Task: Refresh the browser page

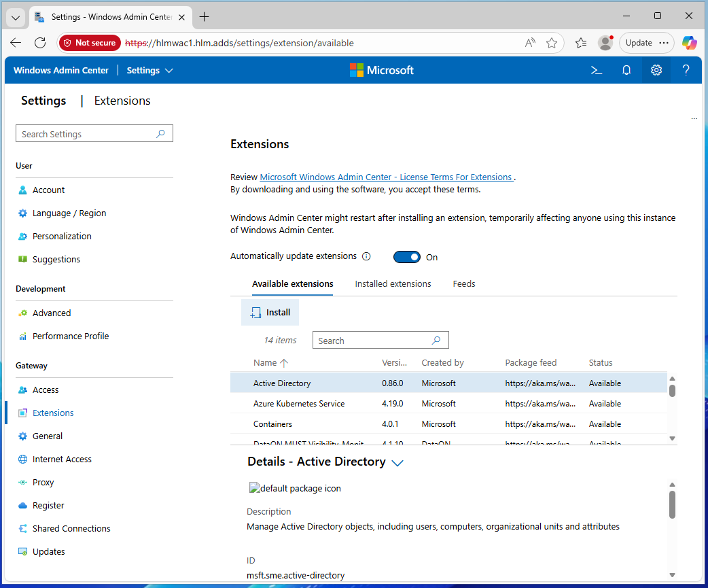Action: click(x=40, y=43)
